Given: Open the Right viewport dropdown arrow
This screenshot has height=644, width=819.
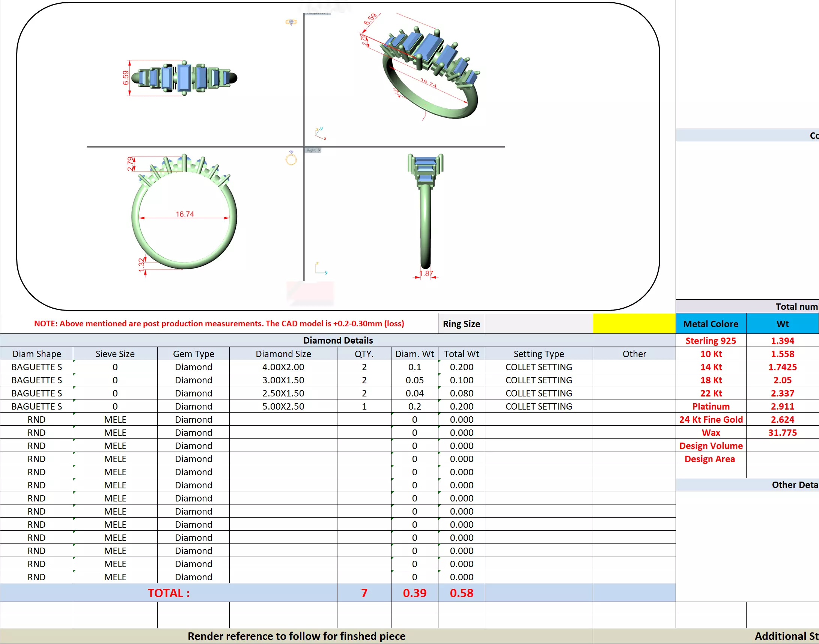Looking at the screenshot, I should coord(319,150).
